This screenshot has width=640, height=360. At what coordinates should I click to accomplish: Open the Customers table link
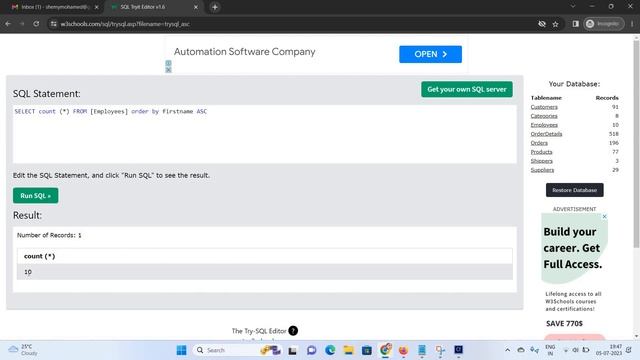point(544,107)
